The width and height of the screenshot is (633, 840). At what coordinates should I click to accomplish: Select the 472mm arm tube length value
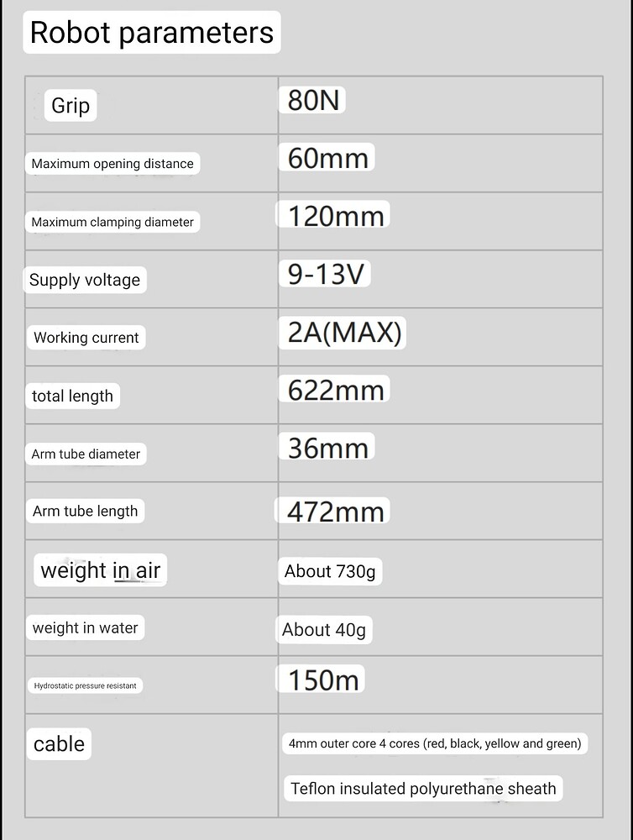[336, 512]
